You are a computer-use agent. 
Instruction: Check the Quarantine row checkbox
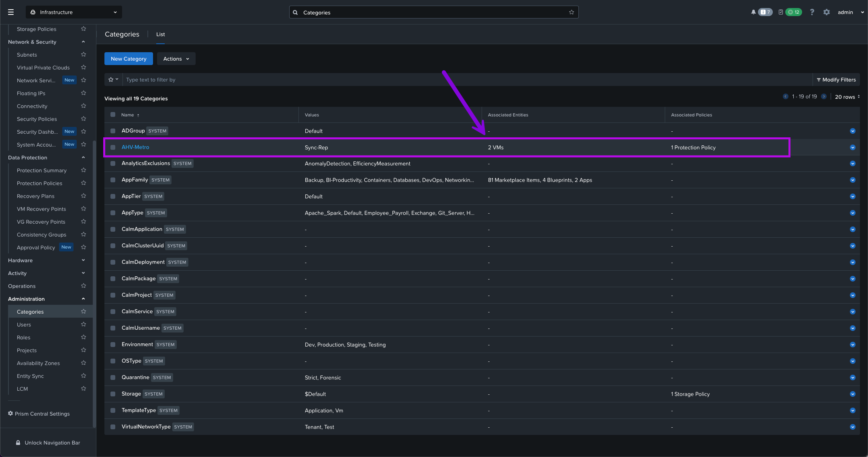point(113,377)
